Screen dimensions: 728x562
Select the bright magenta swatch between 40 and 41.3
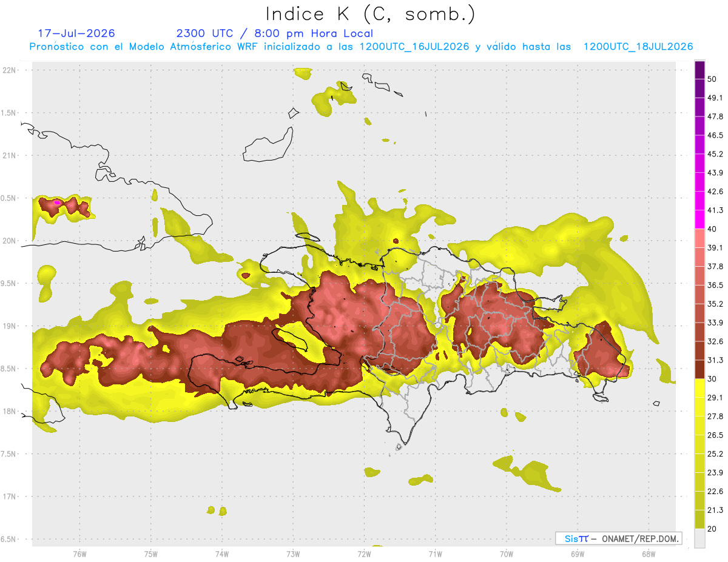click(699, 219)
